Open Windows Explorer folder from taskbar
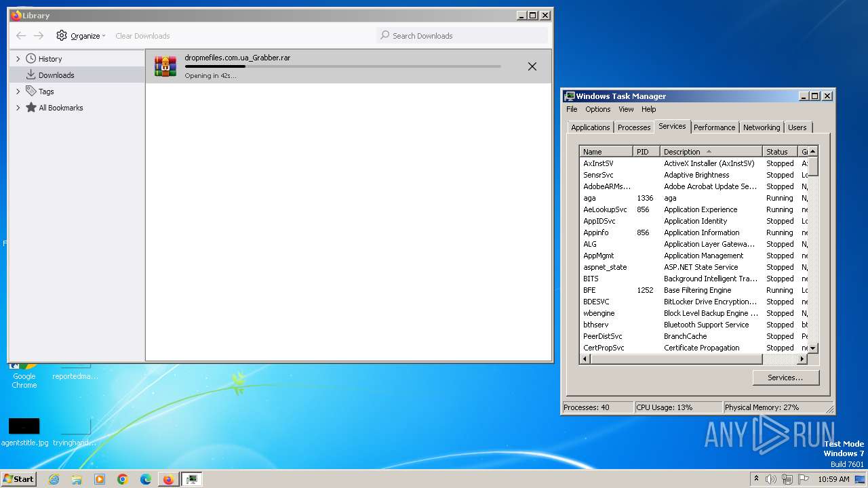Screen dimensions: 868x488 (x=77, y=479)
